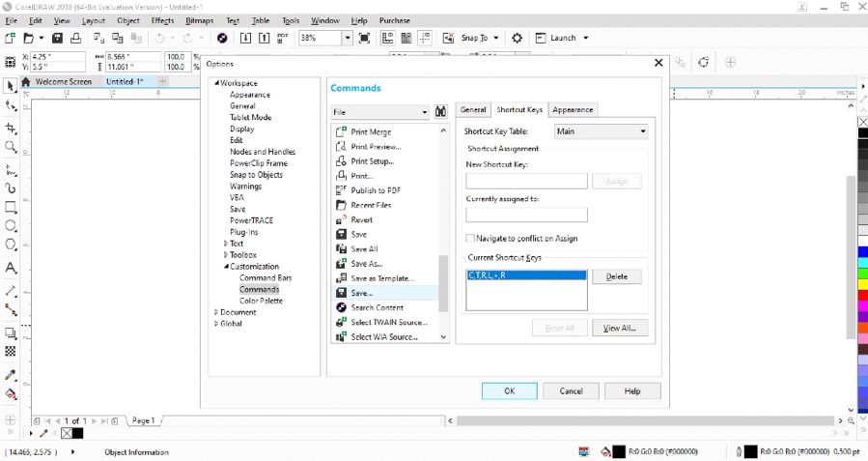Click the View All... button
Image resolution: width=868 pixels, height=461 pixels.
click(620, 328)
